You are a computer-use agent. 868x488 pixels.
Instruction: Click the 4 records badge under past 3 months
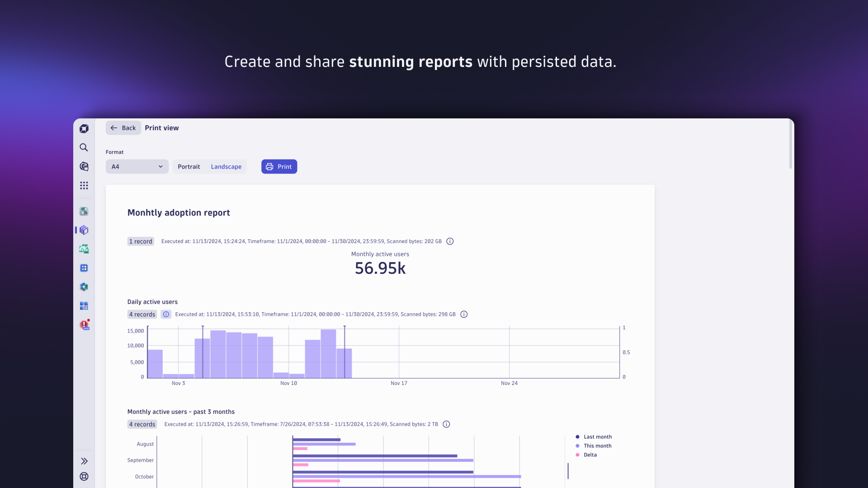(142, 424)
